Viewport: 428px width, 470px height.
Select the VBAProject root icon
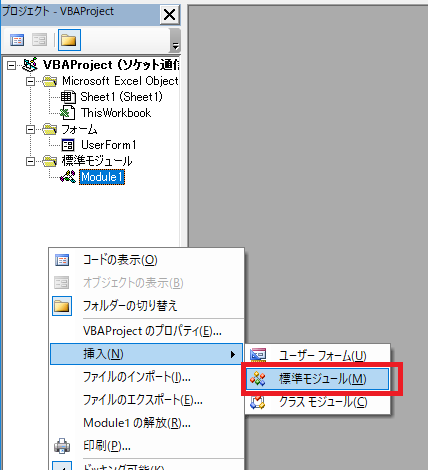coord(30,65)
